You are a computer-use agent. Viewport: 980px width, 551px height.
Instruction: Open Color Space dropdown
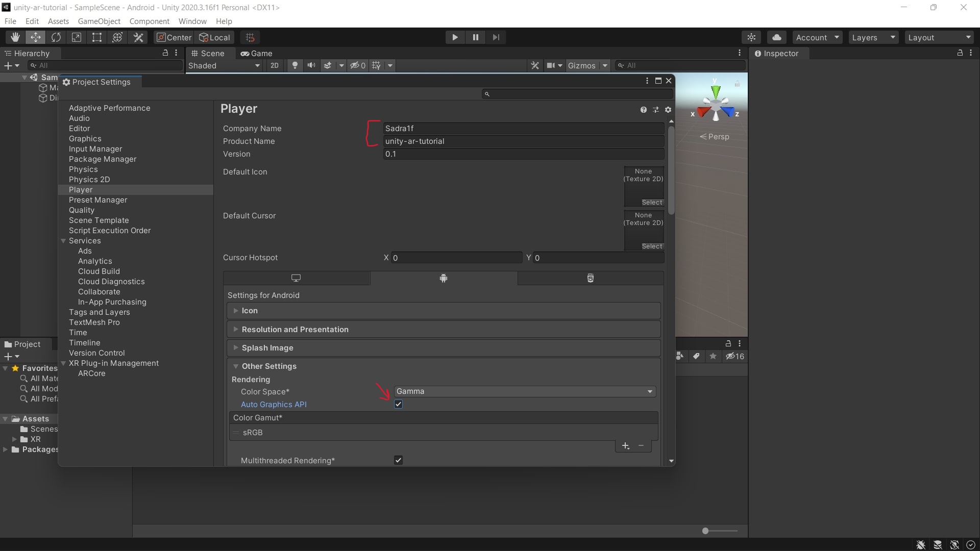pyautogui.click(x=525, y=391)
